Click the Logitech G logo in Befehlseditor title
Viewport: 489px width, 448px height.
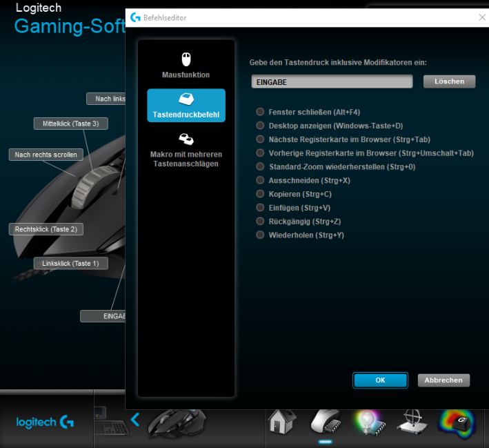click(135, 17)
